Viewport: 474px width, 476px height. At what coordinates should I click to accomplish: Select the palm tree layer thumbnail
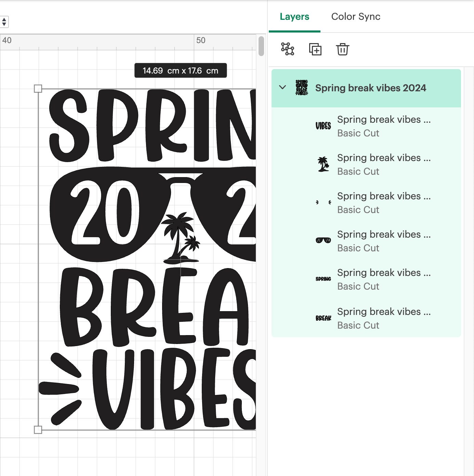[x=323, y=164]
